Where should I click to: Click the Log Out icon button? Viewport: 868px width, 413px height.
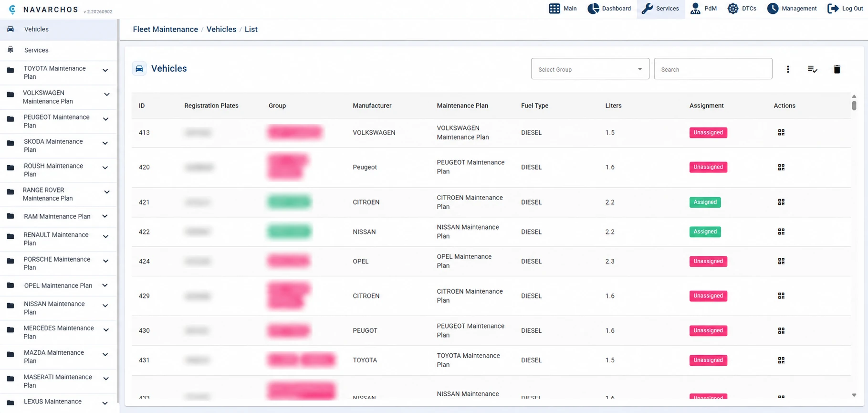[x=845, y=9]
